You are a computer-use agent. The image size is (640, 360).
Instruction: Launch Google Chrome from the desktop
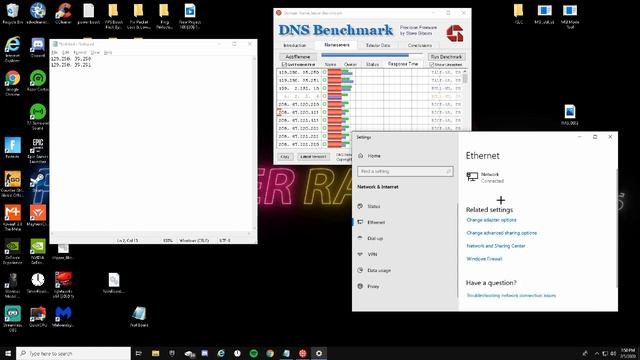point(12,82)
